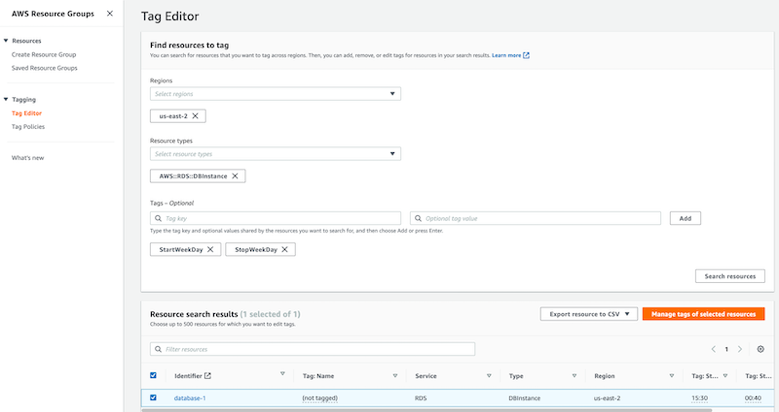This screenshot has width=779, height=412.
Task: Open Saved Resource Groups
Action: pyautogui.click(x=44, y=68)
